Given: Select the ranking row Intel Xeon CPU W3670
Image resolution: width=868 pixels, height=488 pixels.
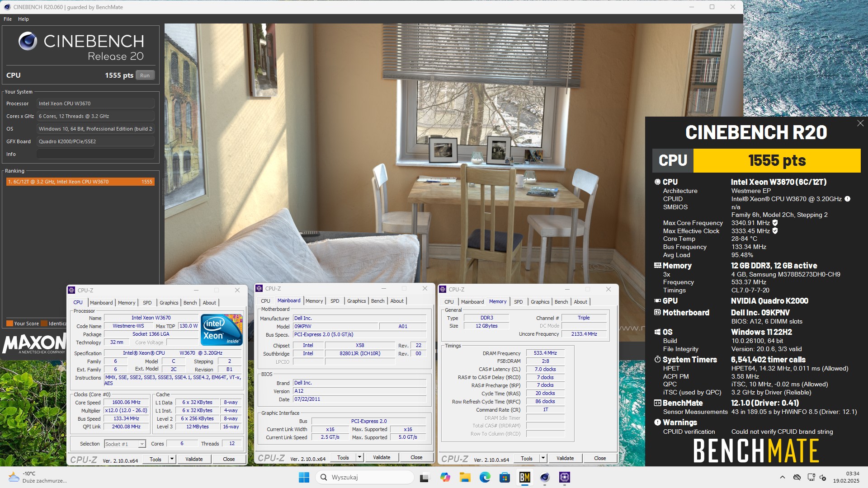Looking at the screenshot, I should 80,182.
